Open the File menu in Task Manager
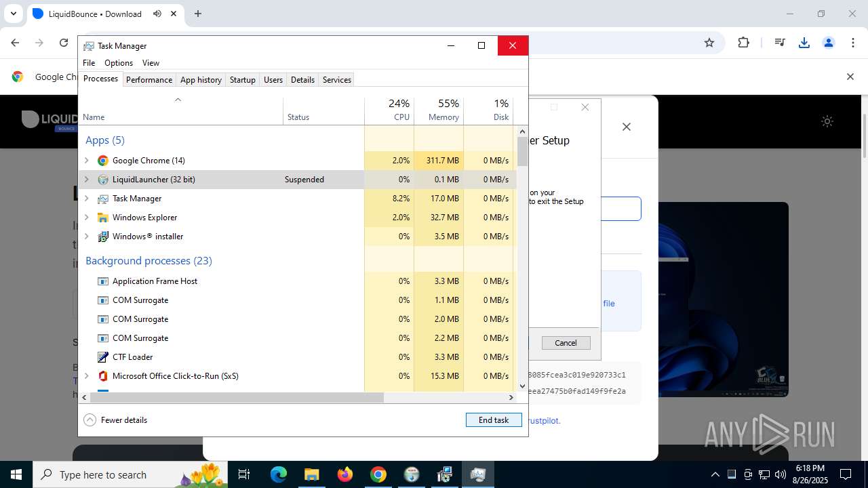The height and width of the screenshot is (488, 868). point(89,63)
